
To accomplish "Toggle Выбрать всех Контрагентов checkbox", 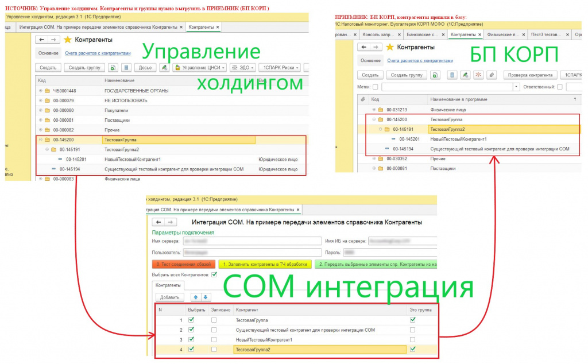I will coord(214,275).
